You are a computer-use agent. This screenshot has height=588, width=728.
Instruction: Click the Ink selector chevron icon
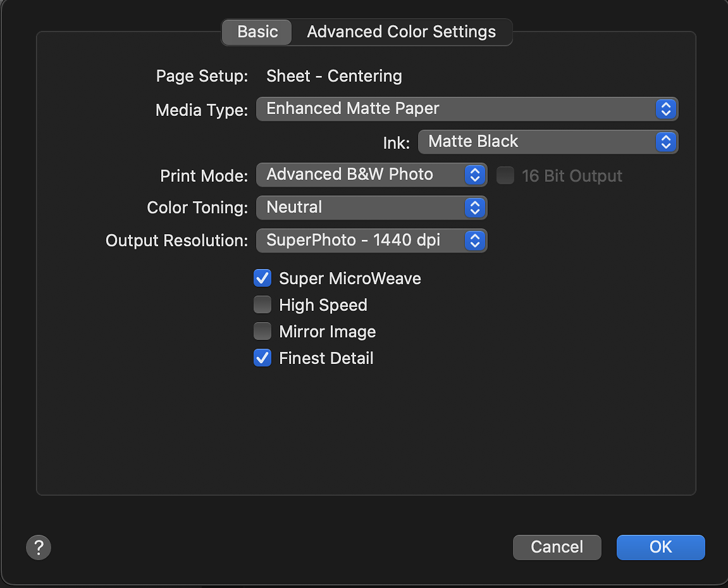click(665, 142)
